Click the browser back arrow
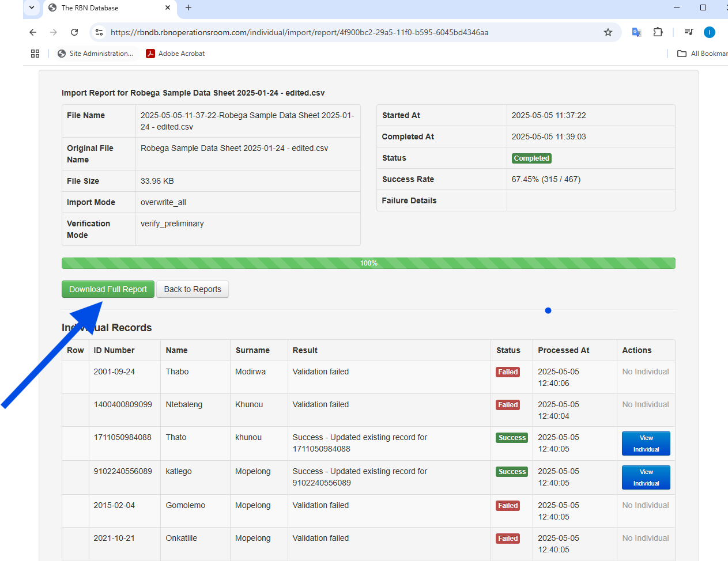728x561 pixels. 33,32
